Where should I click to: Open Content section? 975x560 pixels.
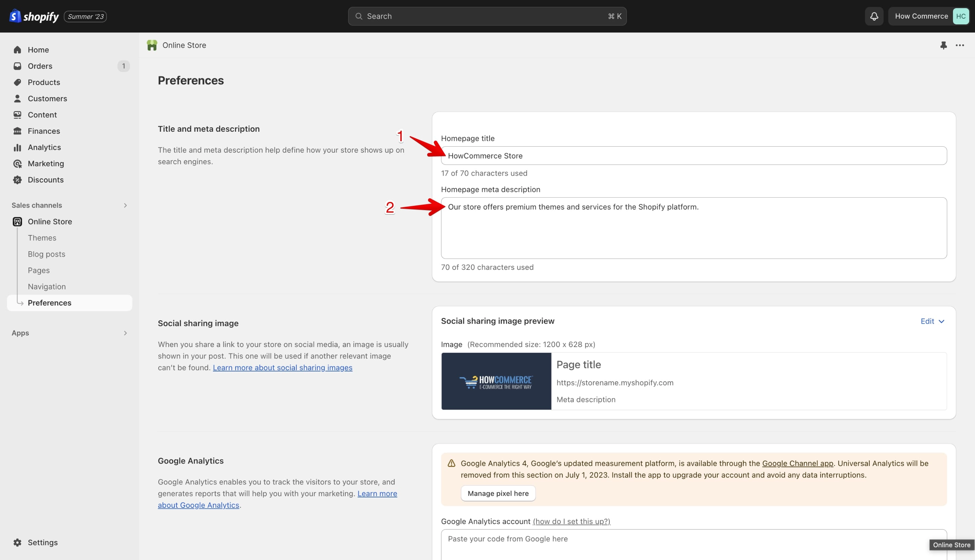tap(42, 115)
